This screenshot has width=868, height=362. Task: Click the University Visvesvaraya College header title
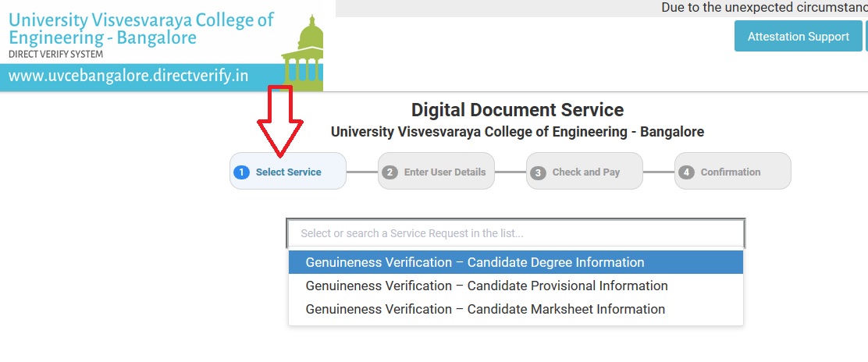[x=141, y=28]
